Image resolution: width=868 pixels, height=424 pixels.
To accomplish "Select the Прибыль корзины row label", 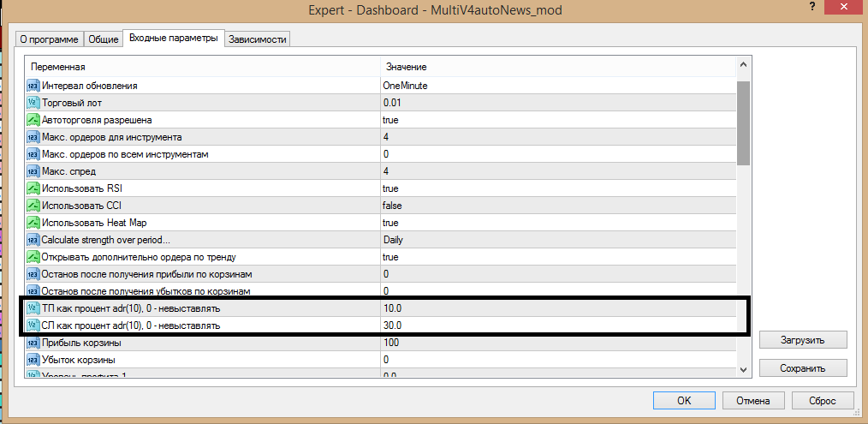I will tap(82, 343).
